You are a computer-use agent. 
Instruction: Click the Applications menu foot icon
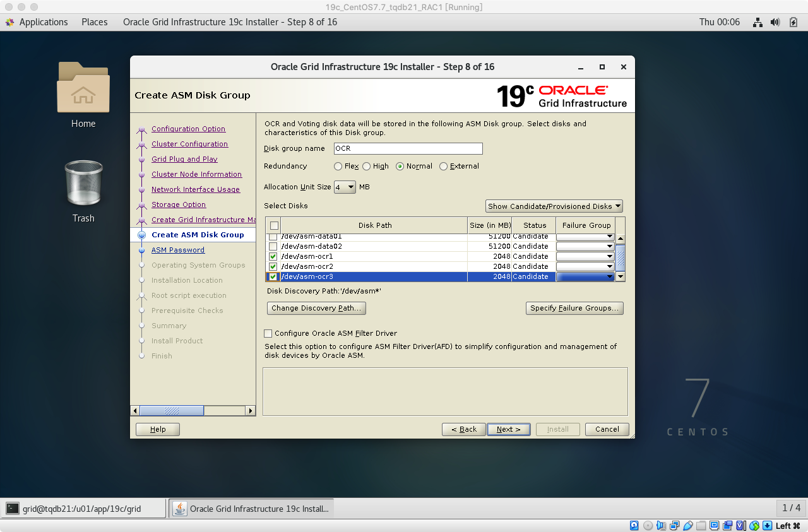coord(10,22)
